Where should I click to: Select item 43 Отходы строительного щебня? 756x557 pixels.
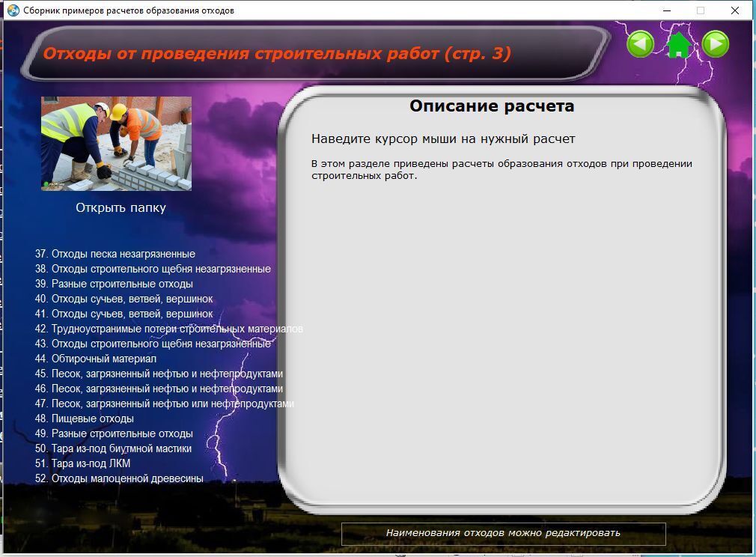pos(153,344)
